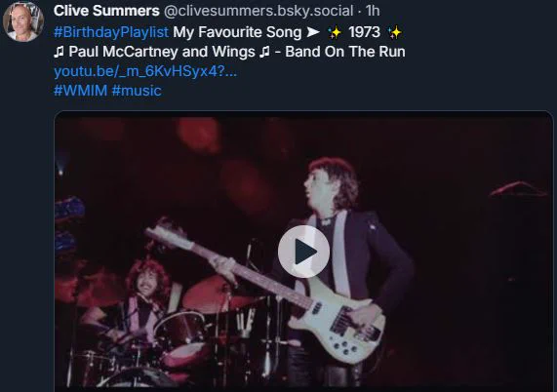This screenshot has width=557, height=392.
Task: Click the "Band On The Run" post text
Action: tap(345, 52)
